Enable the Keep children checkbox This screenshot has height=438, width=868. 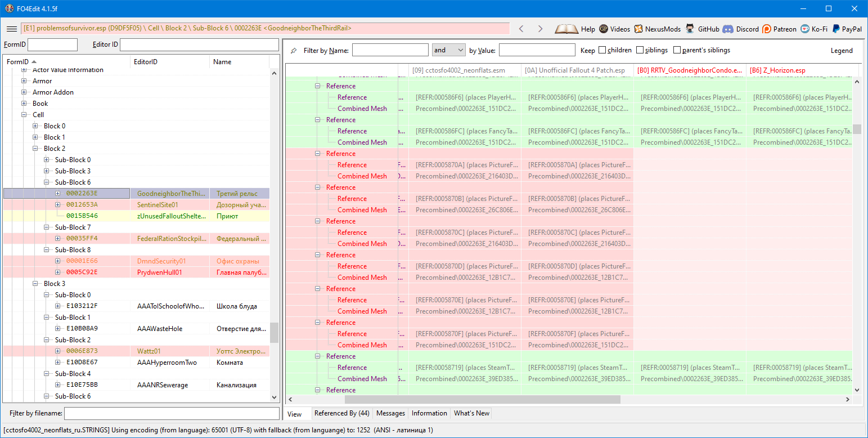(x=602, y=50)
